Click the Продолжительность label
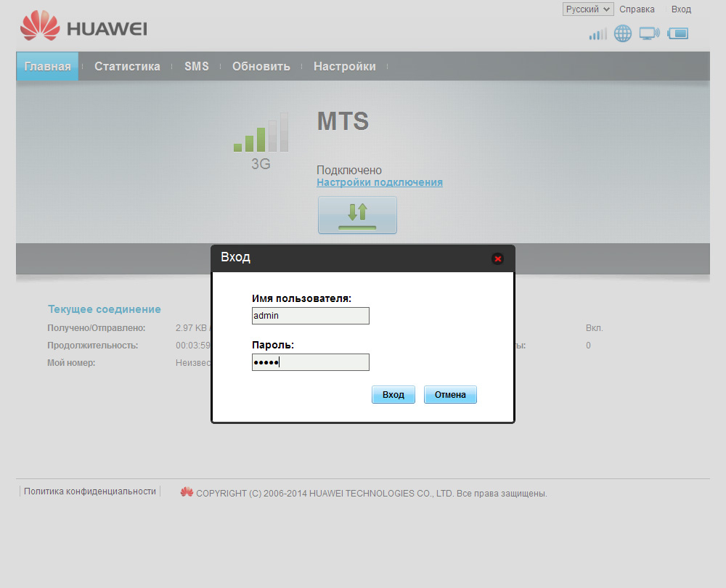The height and width of the screenshot is (588, 726). point(93,346)
